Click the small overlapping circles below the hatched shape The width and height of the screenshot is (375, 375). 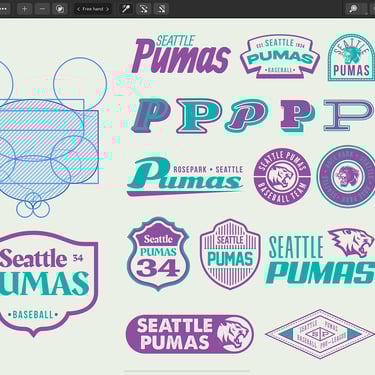(x=33, y=206)
